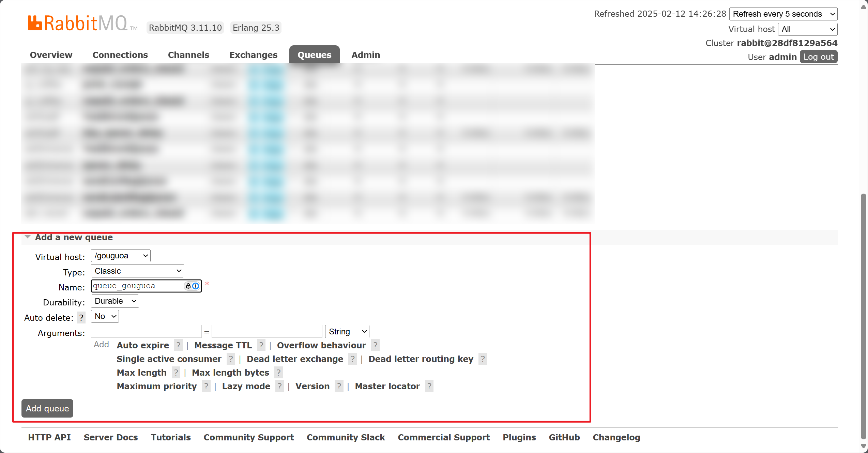868x453 pixels.
Task: Click the Log out button
Action: [x=818, y=57]
